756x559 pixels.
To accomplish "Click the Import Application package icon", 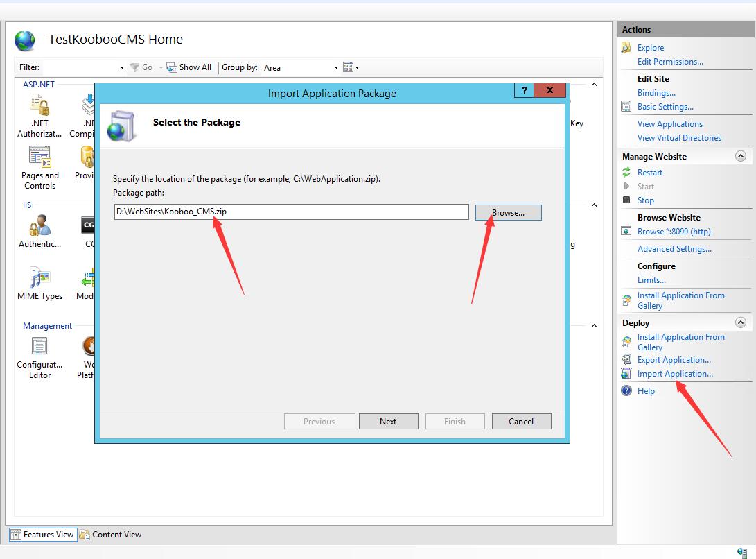I will coord(626,373).
